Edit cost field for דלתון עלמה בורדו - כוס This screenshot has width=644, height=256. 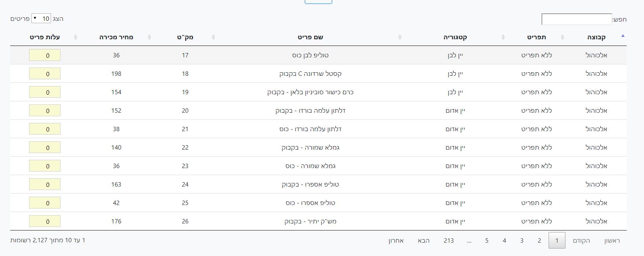45,129
